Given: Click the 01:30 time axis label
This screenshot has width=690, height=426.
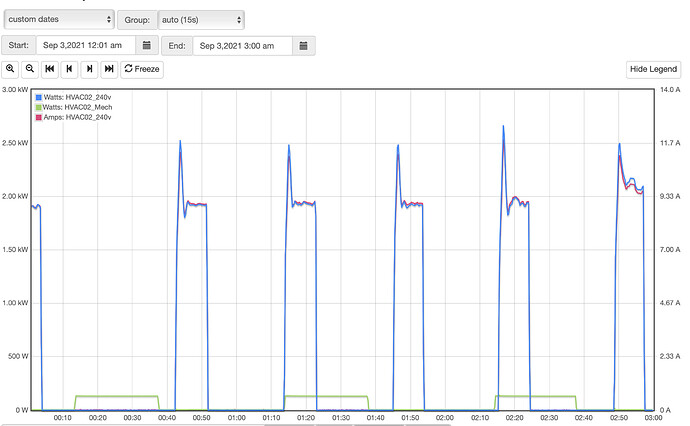Looking at the screenshot, I should coord(341,418).
